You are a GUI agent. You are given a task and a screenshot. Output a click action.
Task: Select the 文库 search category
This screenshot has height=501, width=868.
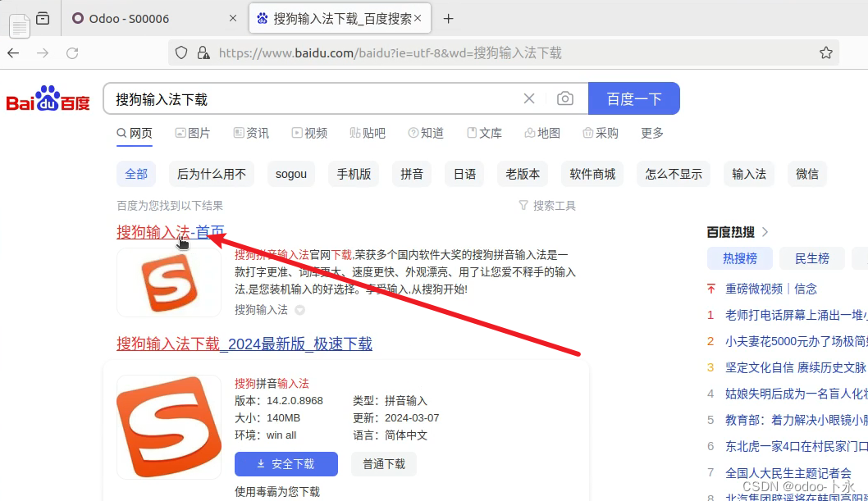pos(484,134)
